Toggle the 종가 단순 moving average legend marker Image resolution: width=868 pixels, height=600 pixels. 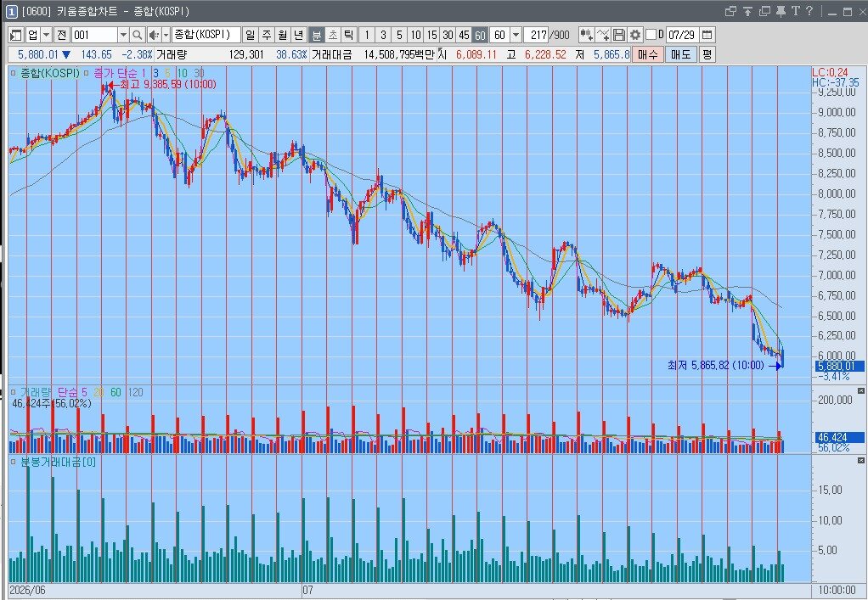[87, 73]
